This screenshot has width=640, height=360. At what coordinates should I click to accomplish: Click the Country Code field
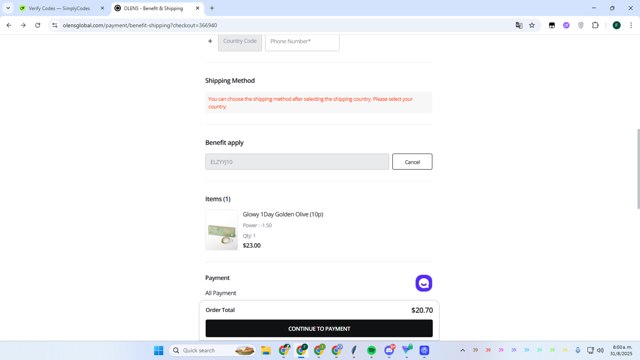click(240, 42)
